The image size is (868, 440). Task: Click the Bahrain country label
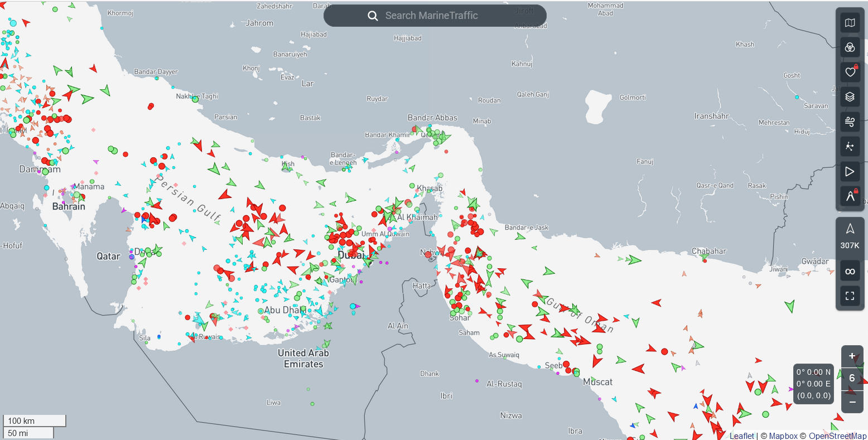click(x=69, y=206)
